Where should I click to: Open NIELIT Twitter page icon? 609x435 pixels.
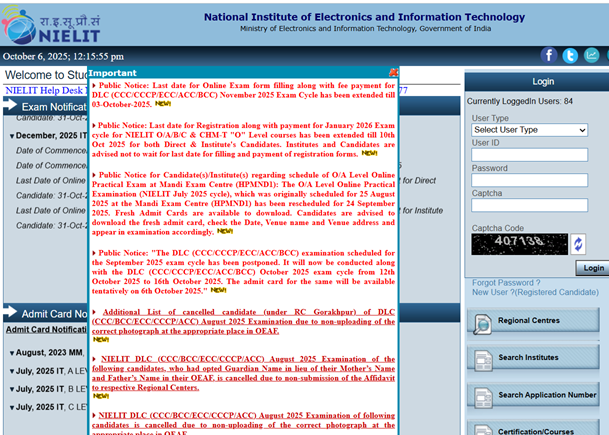point(570,56)
